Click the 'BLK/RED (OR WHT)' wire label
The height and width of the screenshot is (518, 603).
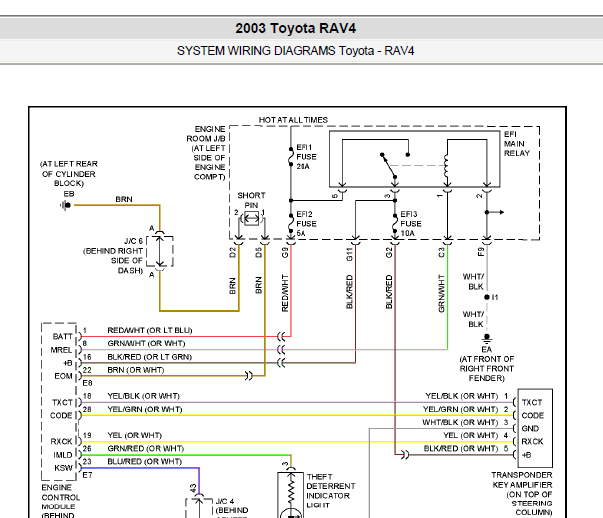(461, 448)
